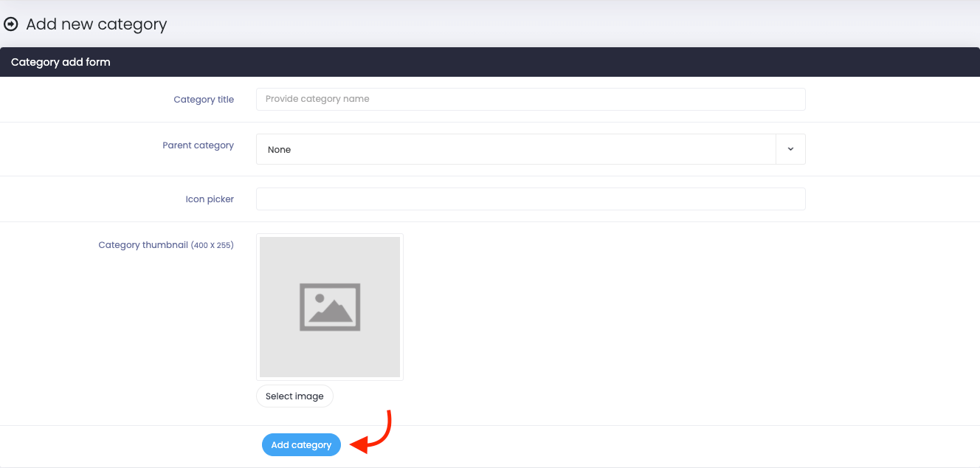The width and height of the screenshot is (980, 468).
Task: Click the Category title label
Action: [204, 100]
